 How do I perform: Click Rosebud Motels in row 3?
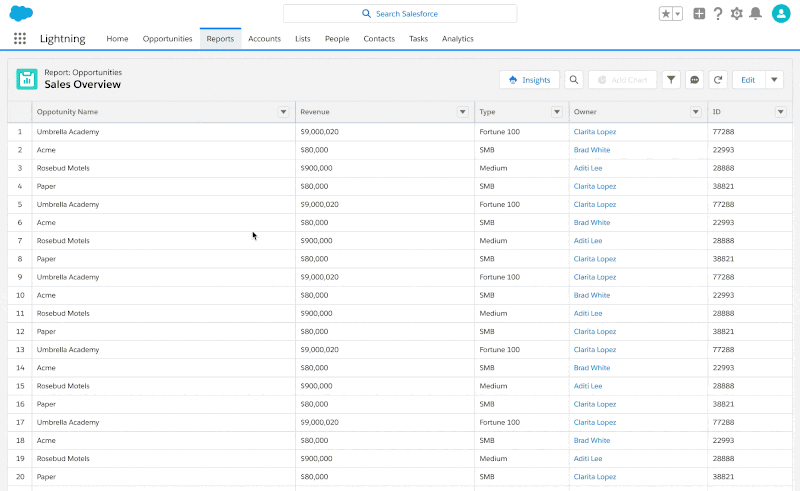pyautogui.click(x=63, y=168)
